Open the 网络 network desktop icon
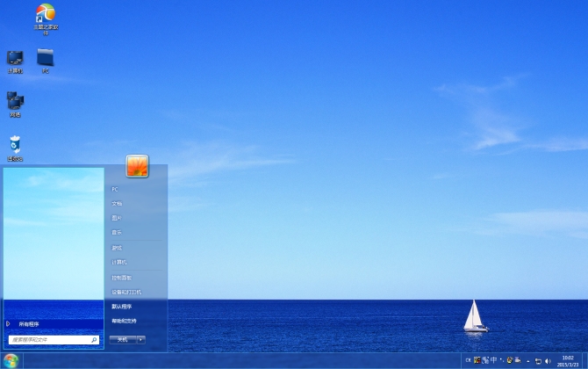This screenshot has width=588, height=369. pos(15,102)
